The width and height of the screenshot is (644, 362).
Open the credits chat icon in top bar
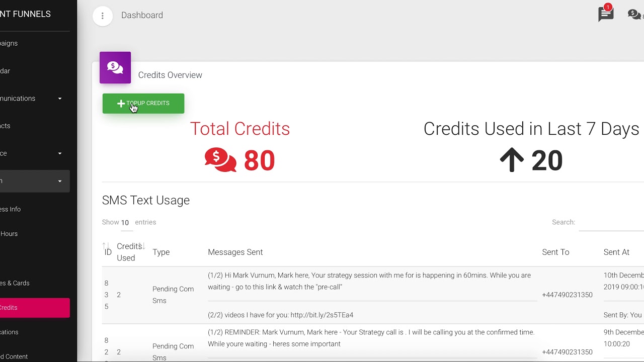click(x=635, y=15)
